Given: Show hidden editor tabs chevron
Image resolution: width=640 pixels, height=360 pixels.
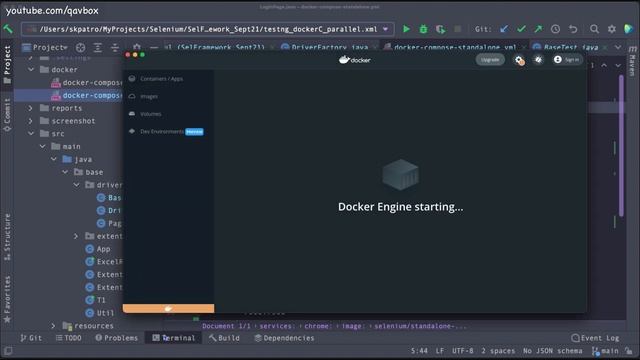Looking at the screenshot, I should coord(618,47).
